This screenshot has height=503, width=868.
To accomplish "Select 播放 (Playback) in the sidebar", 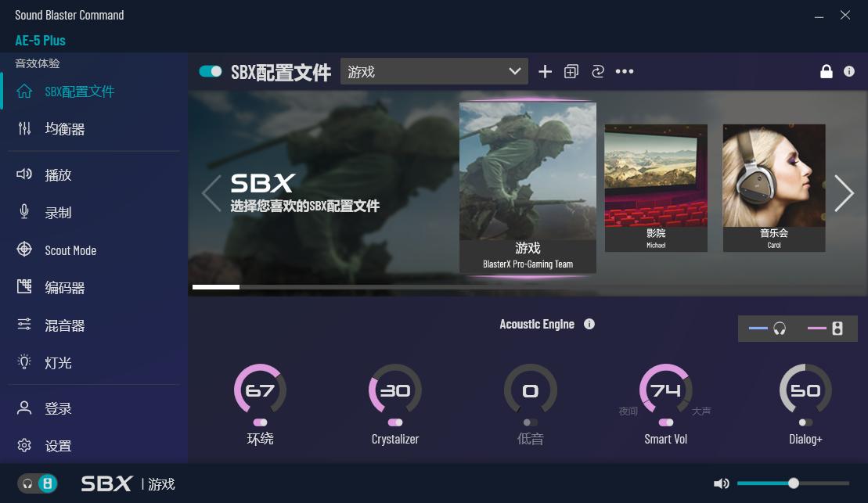I will click(59, 174).
